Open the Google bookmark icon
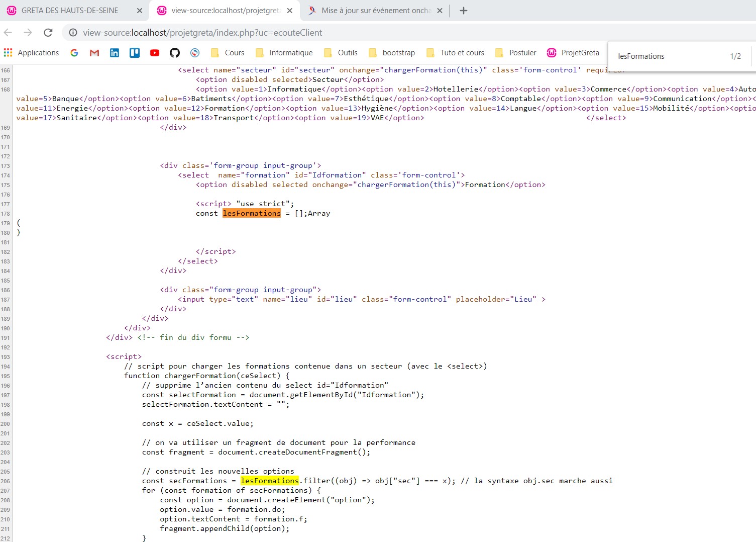Screen dimensions: 756x542 tap(74, 53)
